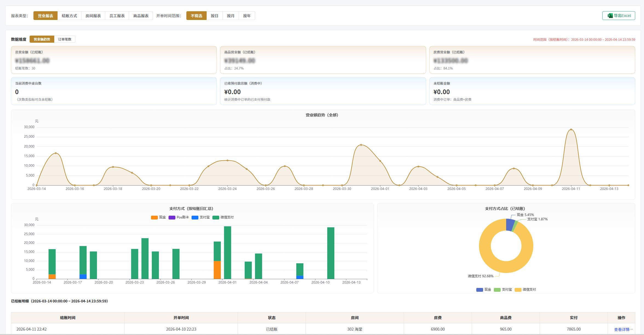This screenshot has width=644, height=335.
Task: Toggle 支付宝 legend icon under donut chart
Action: coord(497,290)
